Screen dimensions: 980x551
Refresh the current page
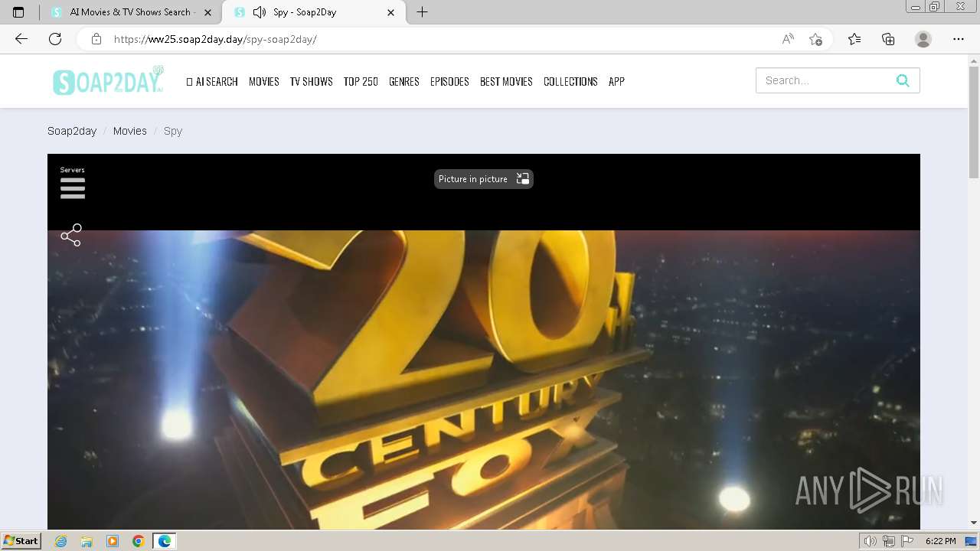coord(55,39)
